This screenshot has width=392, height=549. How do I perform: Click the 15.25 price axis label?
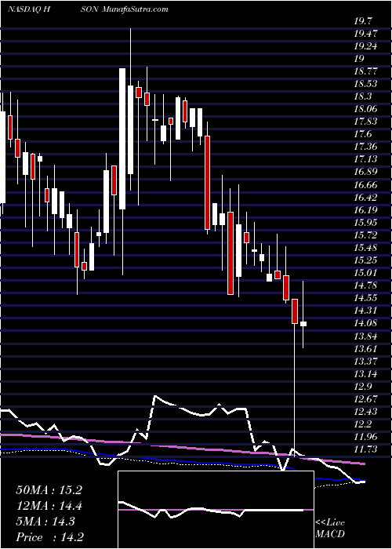coord(365,260)
